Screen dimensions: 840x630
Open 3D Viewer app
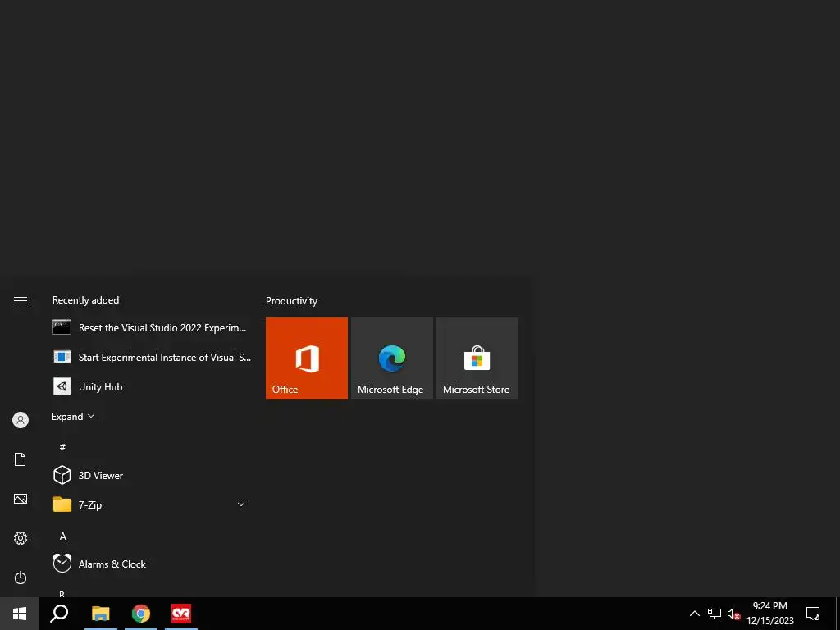[151, 475]
